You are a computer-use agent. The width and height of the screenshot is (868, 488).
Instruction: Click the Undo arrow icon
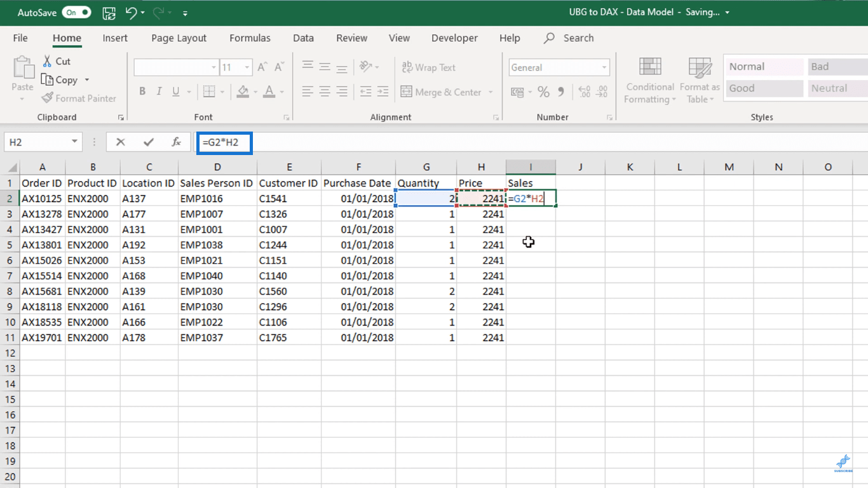pos(131,13)
